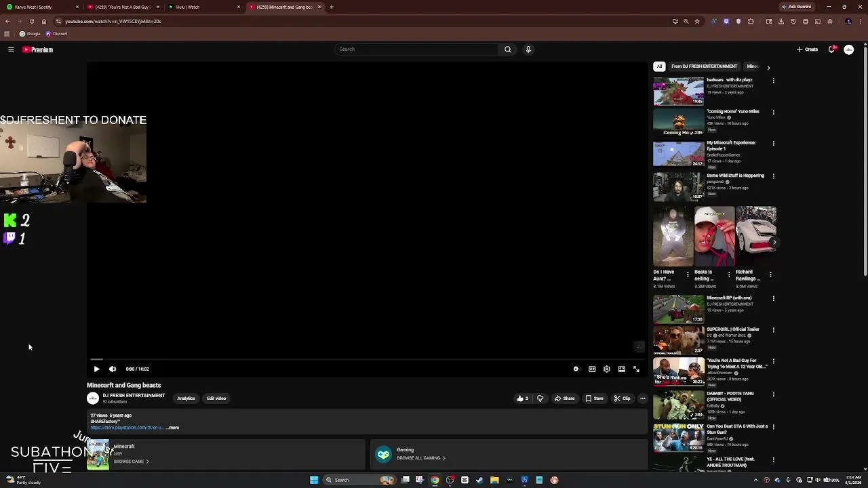The width and height of the screenshot is (868, 488).
Task: Select From DJ FRESH ENTERTAINMENT chip
Action: [x=704, y=66]
